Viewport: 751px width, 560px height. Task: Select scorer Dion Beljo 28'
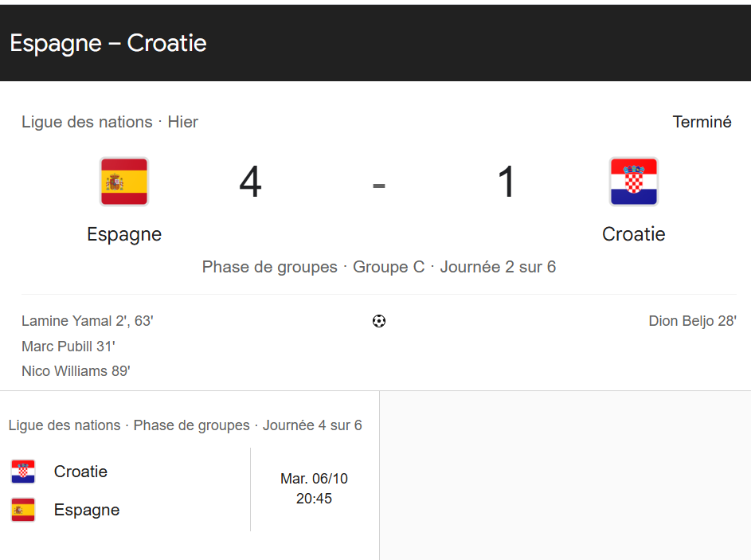[693, 321]
